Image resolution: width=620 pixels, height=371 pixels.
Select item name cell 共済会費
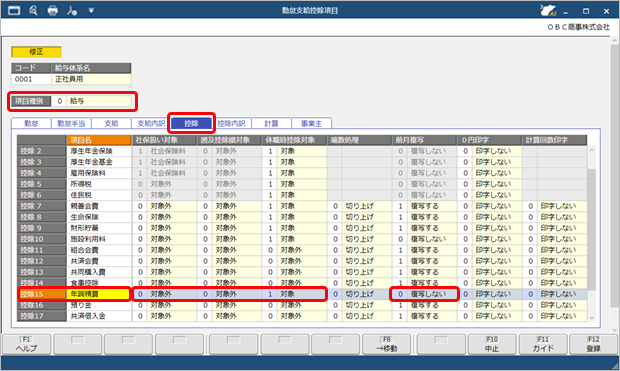[99, 261]
